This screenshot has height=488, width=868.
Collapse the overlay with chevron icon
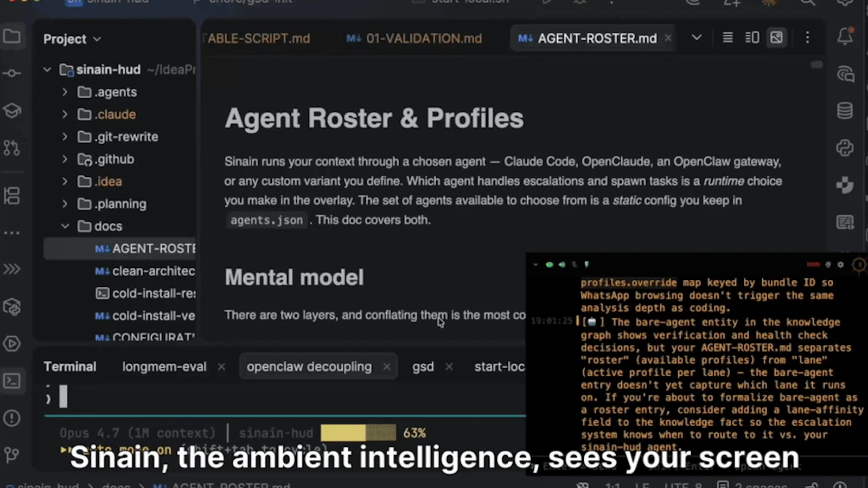(x=535, y=265)
